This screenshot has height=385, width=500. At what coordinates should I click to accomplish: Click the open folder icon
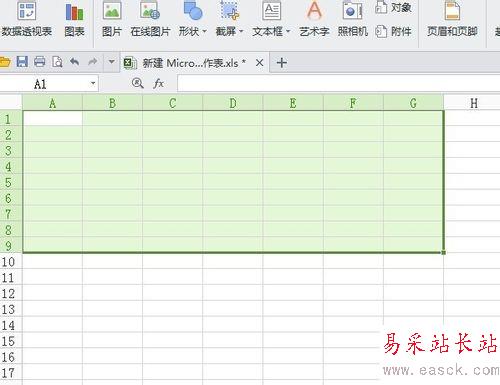[x=5, y=62]
